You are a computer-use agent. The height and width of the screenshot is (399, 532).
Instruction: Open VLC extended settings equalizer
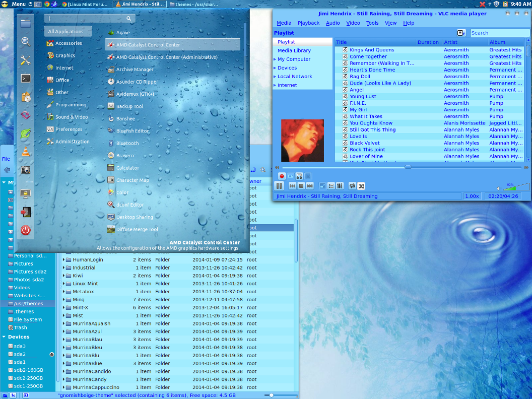pos(340,186)
